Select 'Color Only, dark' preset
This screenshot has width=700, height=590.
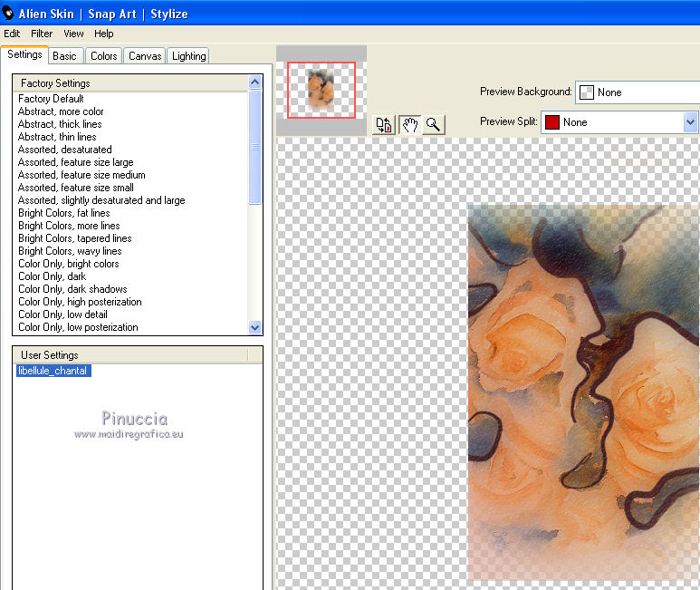coord(52,276)
